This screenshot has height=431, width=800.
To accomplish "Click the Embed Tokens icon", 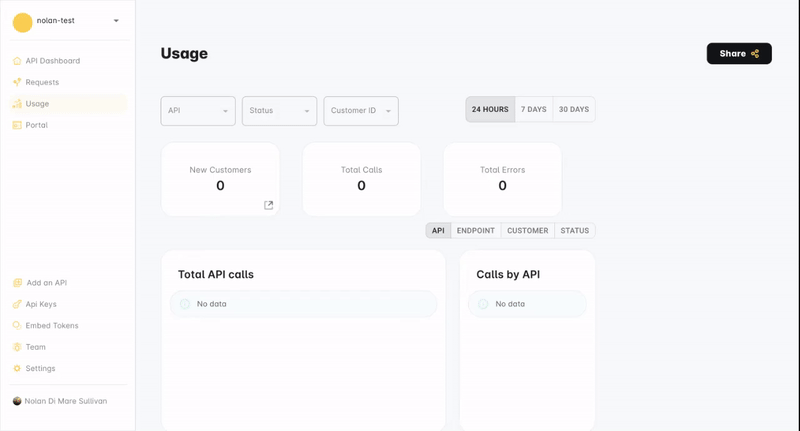I will 17,325.
